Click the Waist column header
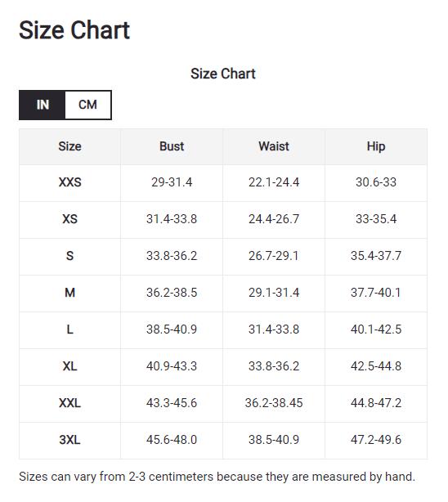Viewport: 448px width, 502px height. [274, 146]
